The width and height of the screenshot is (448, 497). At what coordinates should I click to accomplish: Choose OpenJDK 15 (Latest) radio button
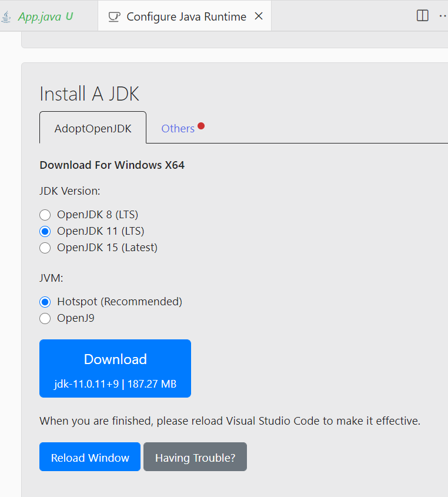coord(45,248)
